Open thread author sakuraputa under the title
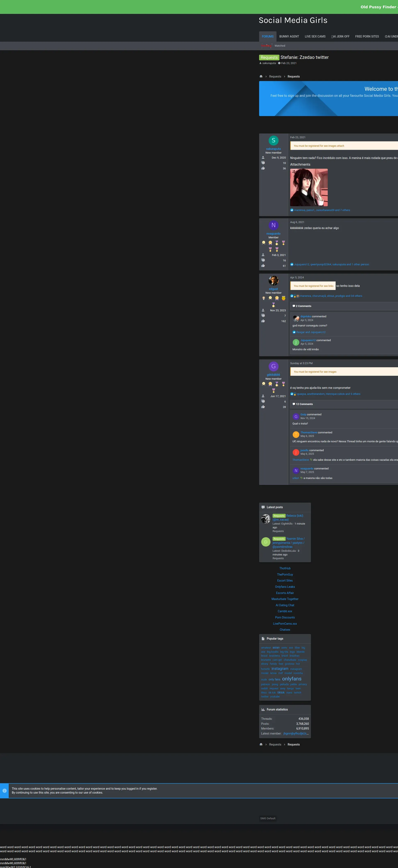 click(x=269, y=63)
